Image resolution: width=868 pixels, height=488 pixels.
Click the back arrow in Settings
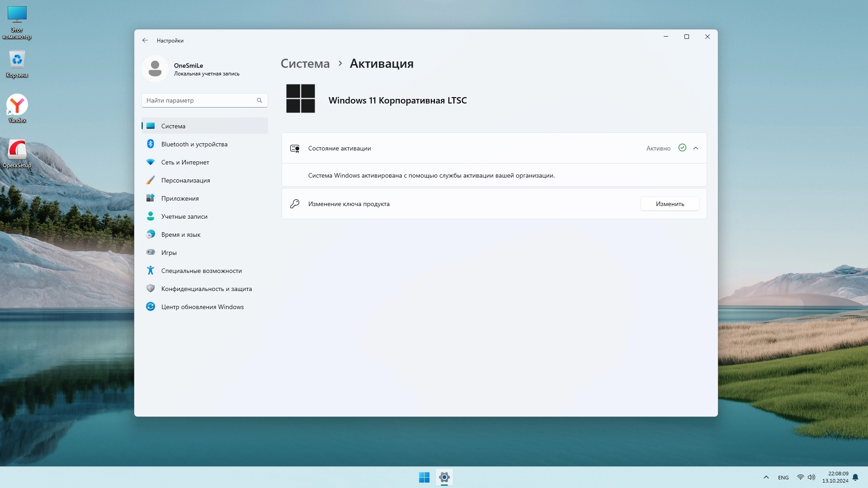(x=145, y=40)
